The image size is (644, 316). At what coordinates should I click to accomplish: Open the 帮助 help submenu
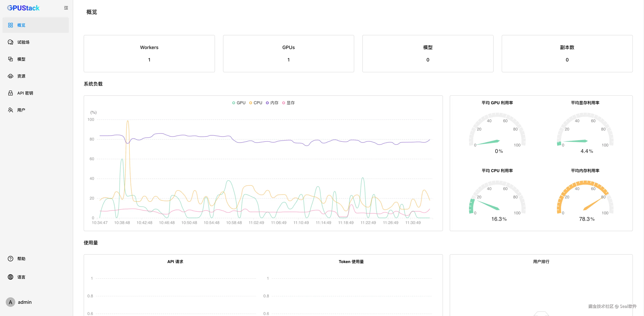click(21, 259)
